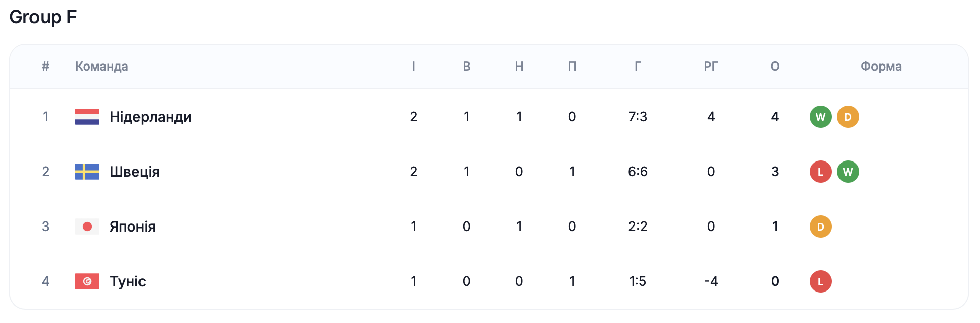Click the Sweden flag icon
980x323 pixels.
(x=87, y=172)
